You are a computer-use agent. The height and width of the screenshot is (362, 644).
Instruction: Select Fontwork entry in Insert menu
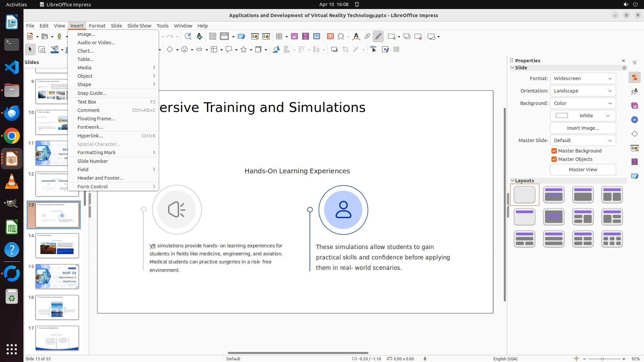(90, 127)
